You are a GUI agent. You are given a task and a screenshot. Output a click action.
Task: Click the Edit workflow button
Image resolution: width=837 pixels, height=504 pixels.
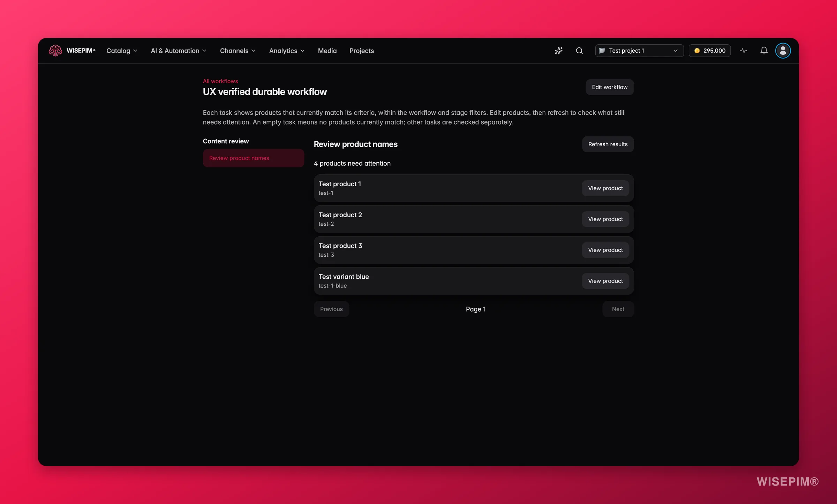click(610, 87)
